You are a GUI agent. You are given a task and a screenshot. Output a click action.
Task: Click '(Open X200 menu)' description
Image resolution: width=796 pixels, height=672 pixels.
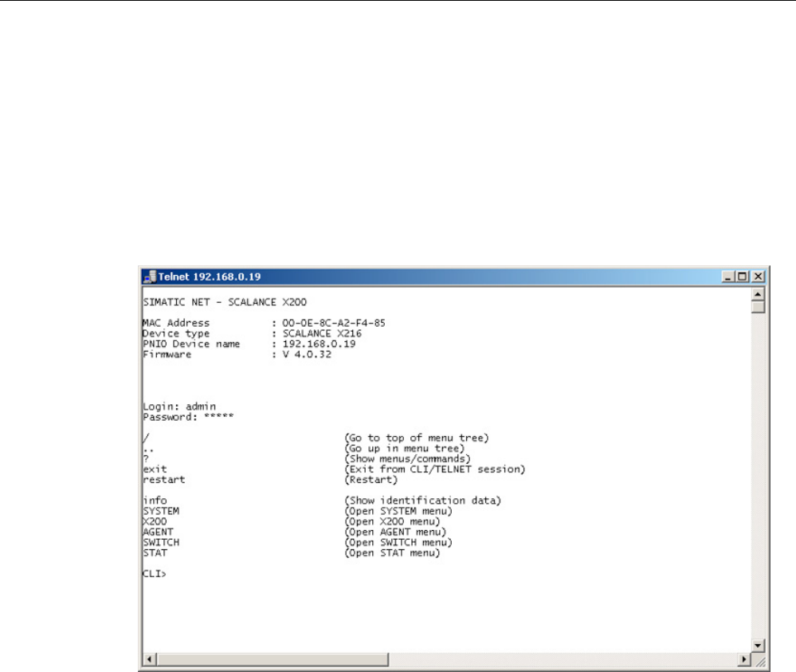pos(392,521)
